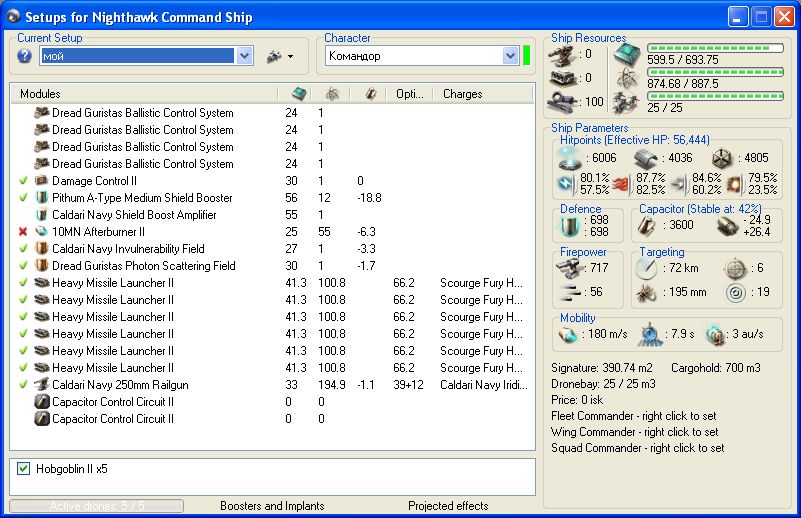Uncheck the Hobgoblin II x5 drone checkbox
The image size is (801, 518).
point(24,469)
